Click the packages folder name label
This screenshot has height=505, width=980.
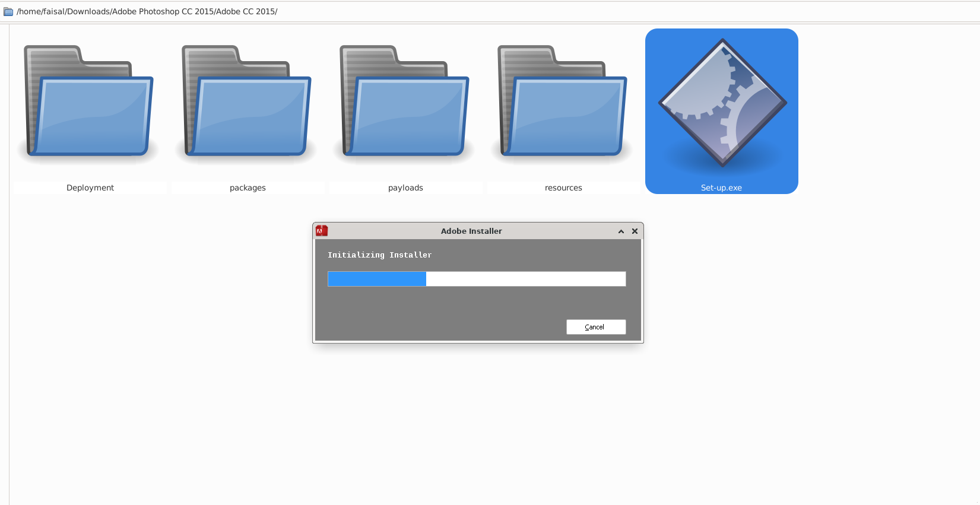point(248,188)
